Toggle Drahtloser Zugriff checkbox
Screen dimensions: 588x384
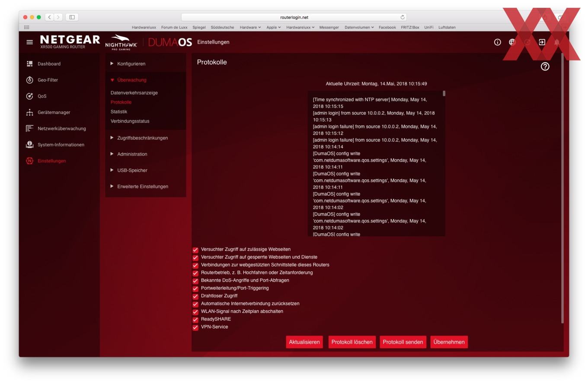tap(195, 296)
